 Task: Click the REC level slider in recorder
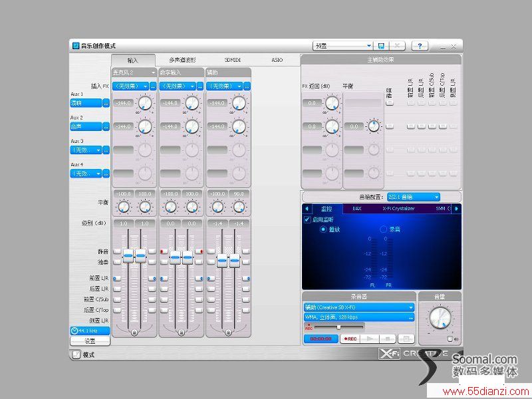[x=338, y=327]
